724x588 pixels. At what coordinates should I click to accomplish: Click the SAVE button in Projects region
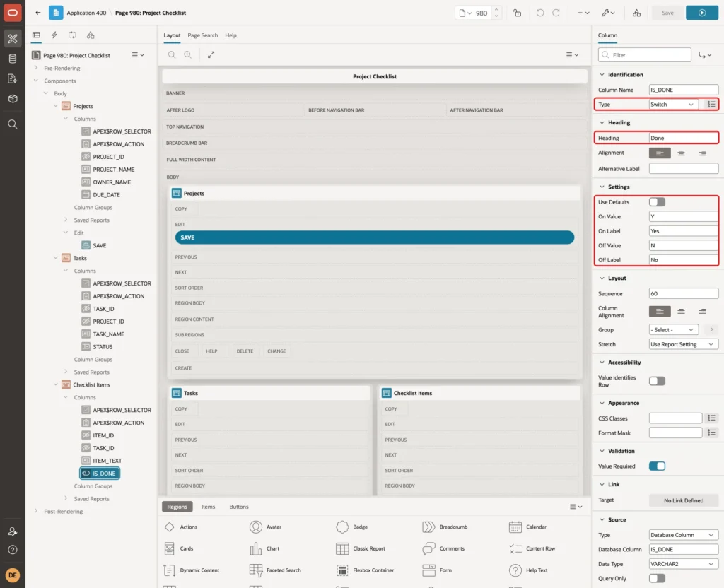(x=375, y=237)
